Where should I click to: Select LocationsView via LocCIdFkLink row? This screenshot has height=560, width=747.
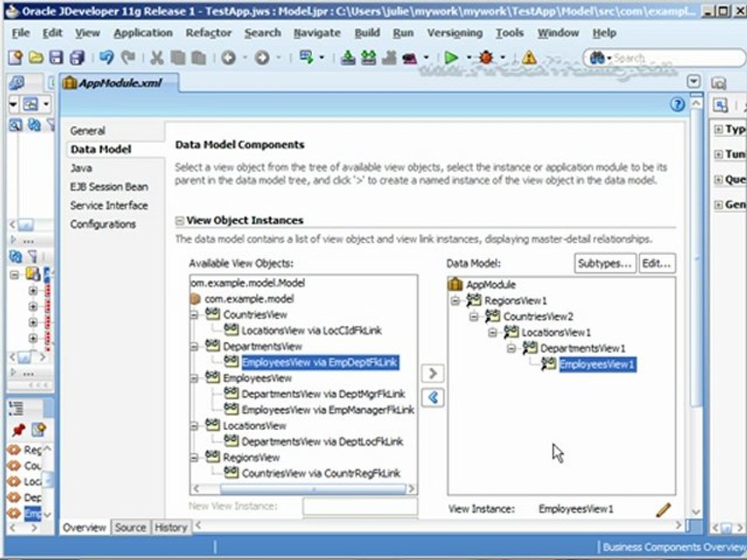[x=311, y=331]
